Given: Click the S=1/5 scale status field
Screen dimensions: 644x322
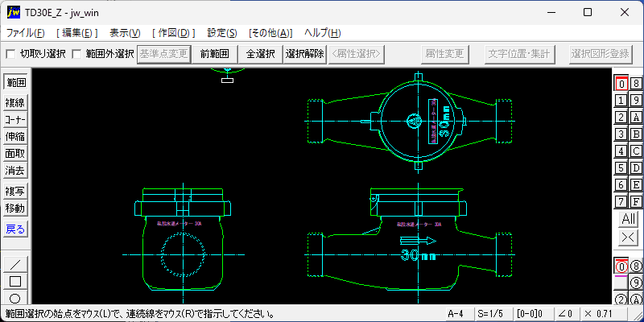Looking at the screenshot, I should [493, 314].
